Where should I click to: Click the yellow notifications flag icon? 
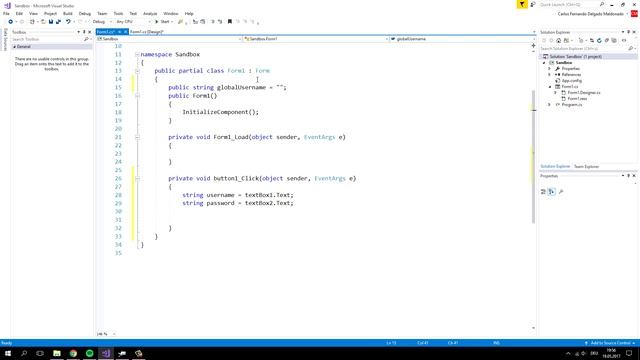pos(522,4)
